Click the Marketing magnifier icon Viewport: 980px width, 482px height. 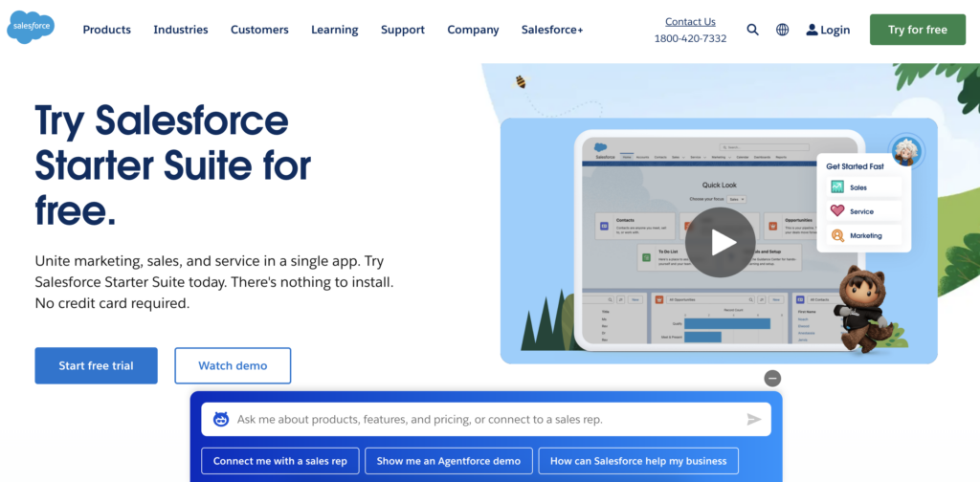[837, 235]
